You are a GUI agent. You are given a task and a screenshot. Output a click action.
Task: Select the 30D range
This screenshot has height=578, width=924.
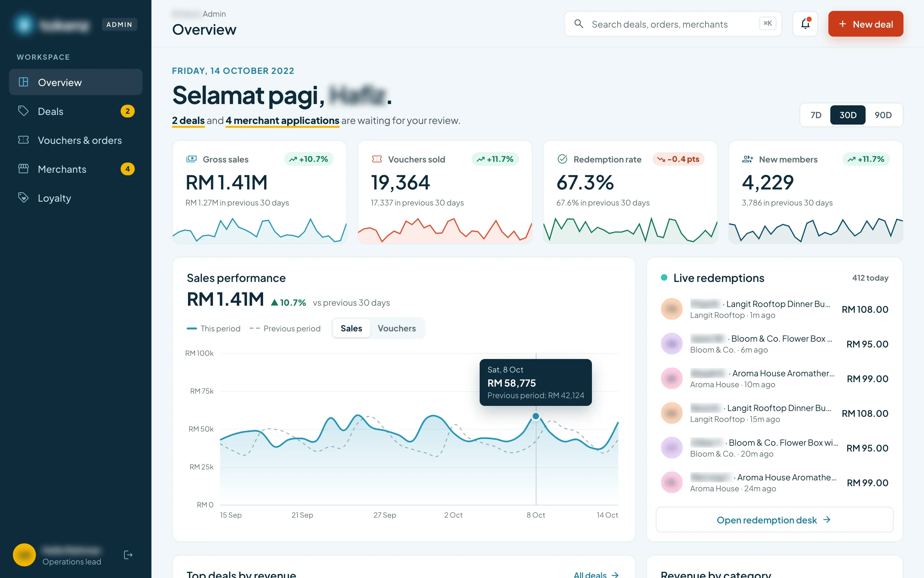pyautogui.click(x=848, y=115)
